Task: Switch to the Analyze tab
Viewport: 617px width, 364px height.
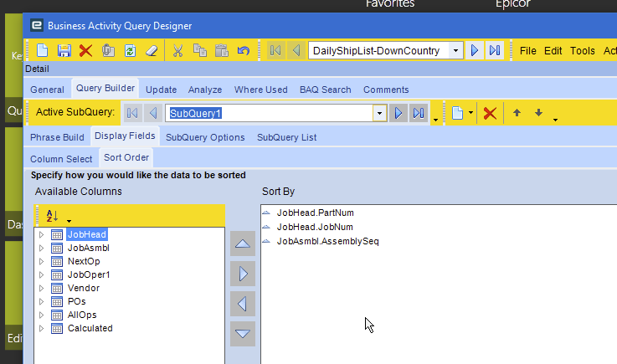Action: 205,90
